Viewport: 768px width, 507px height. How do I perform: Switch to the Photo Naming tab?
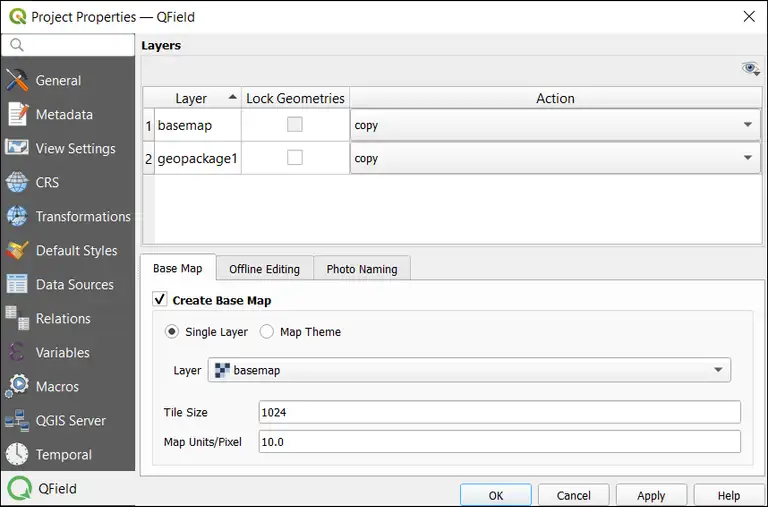click(362, 269)
